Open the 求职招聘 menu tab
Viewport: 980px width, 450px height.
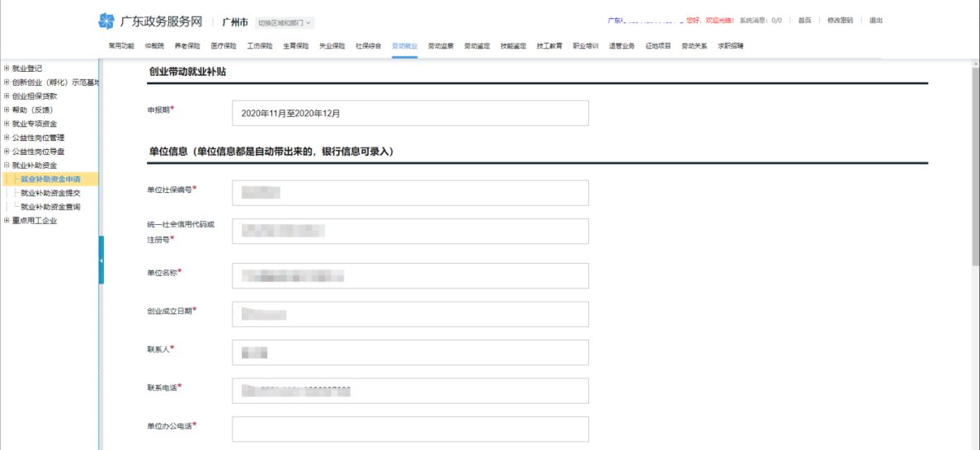point(730,46)
